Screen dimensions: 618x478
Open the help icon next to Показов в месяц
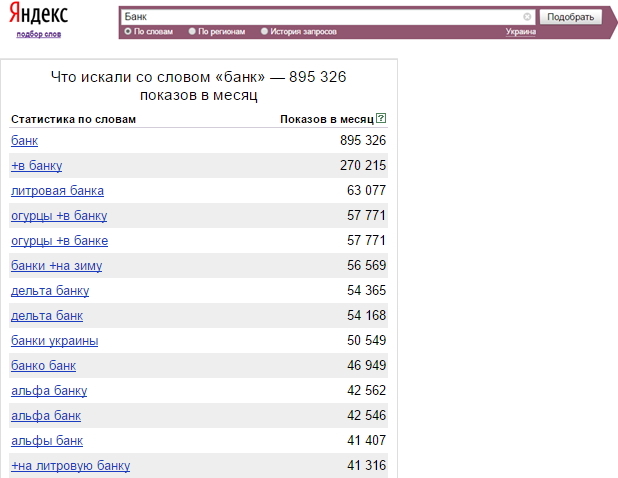381,118
